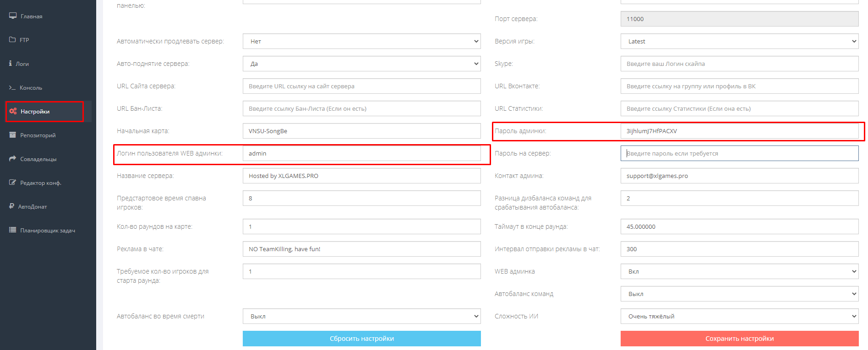Open the WEB админка on/off selector
The height and width of the screenshot is (350, 868).
(x=739, y=271)
